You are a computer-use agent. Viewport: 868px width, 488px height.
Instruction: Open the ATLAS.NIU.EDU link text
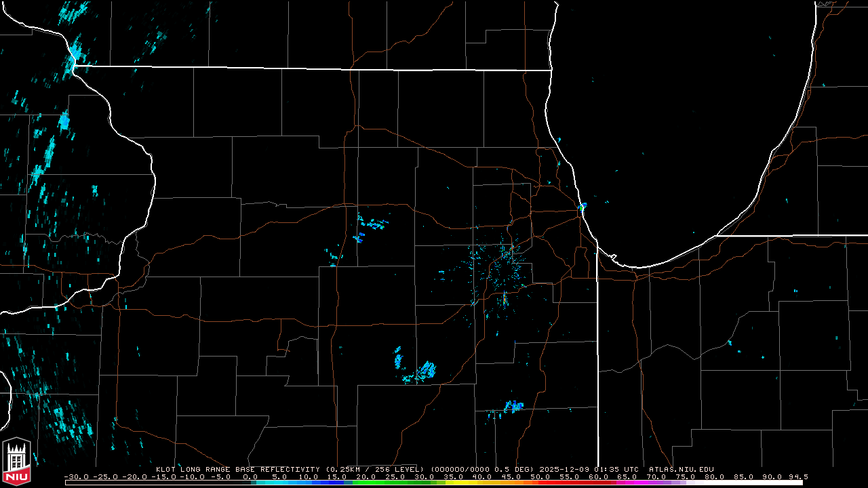click(x=681, y=469)
